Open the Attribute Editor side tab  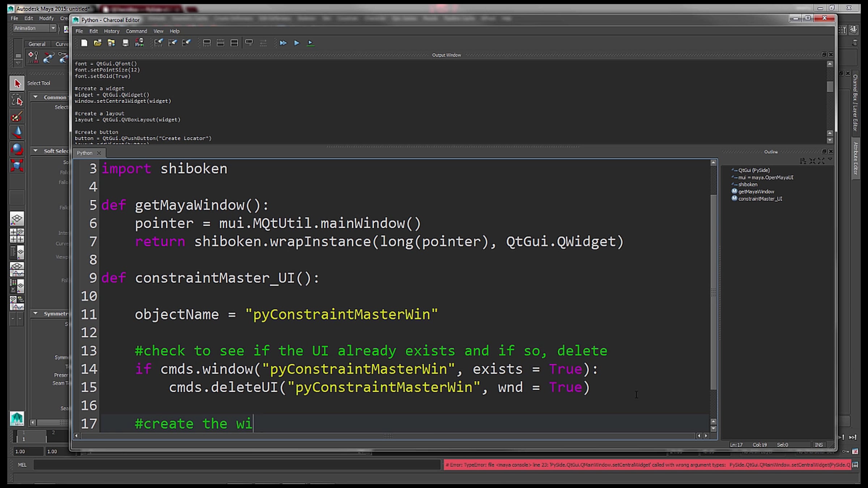tap(855, 158)
